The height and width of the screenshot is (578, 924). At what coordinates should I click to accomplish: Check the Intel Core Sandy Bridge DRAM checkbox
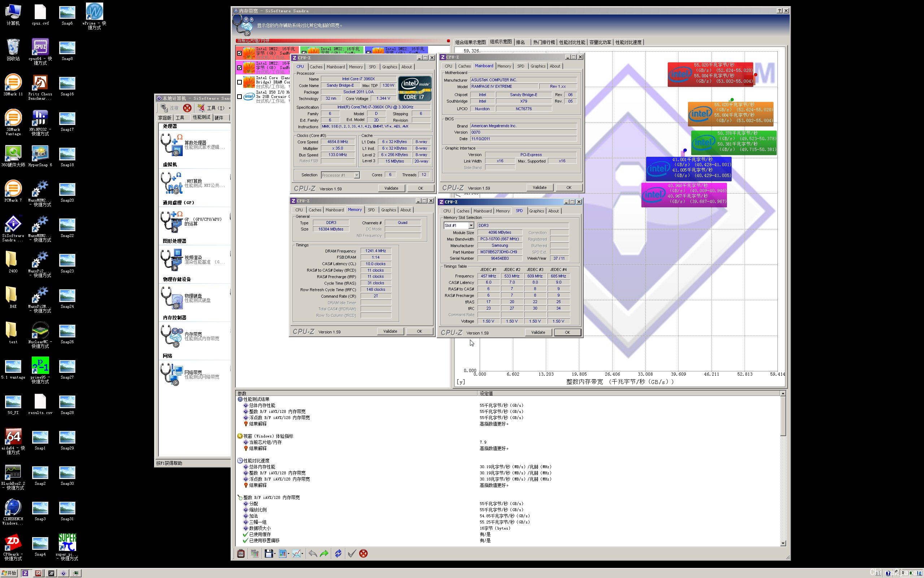[239, 82]
